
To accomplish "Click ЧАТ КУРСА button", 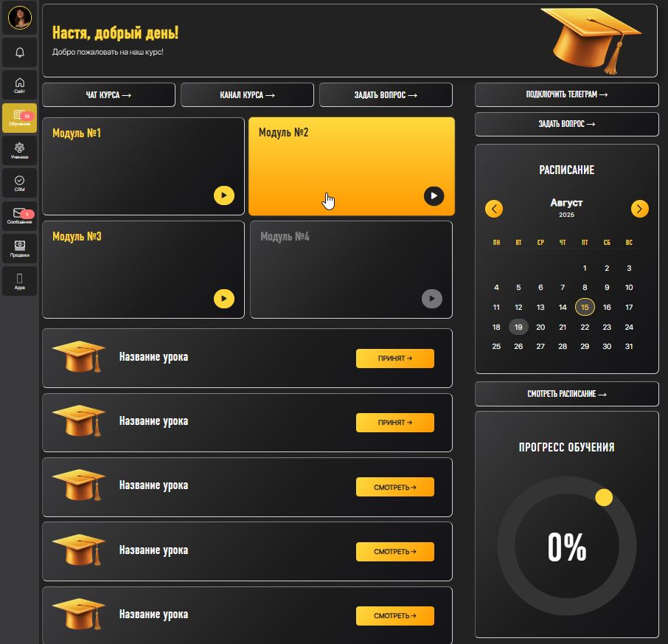I will point(108,95).
